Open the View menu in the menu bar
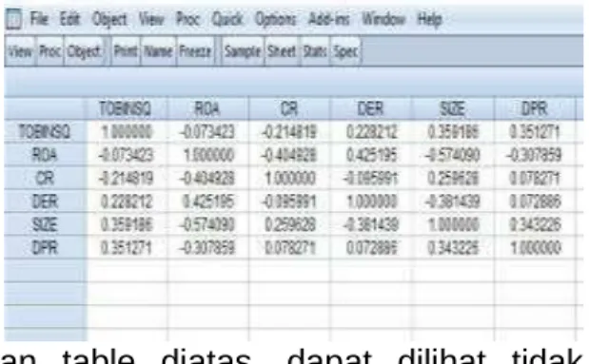 tap(151, 19)
